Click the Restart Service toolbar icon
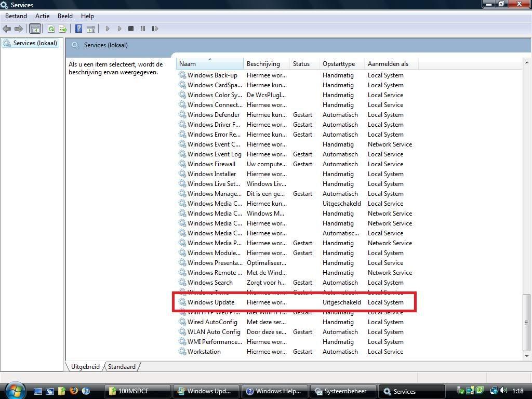 pyautogui.click(x=155, y=29)
